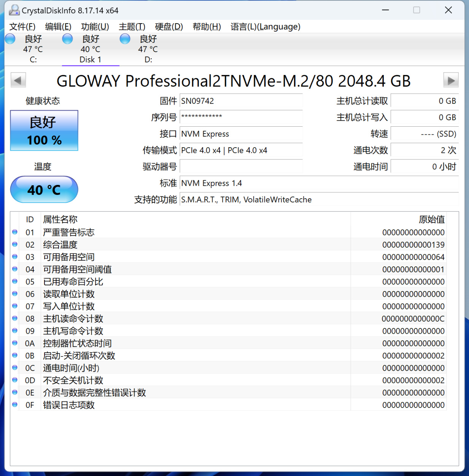Click the 通电次数 2 次 value
The image size is (469, 476).
click(x=424, y=150)
